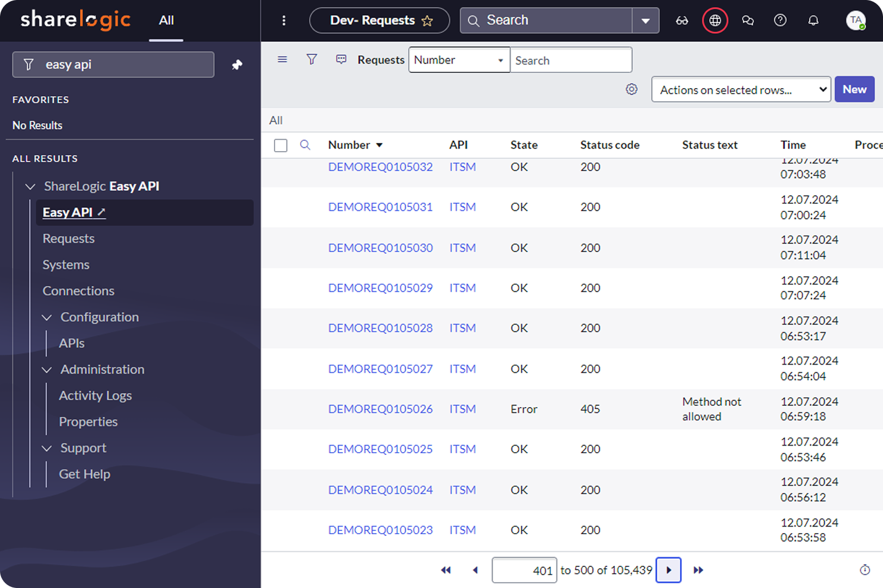This screenshot has height=588, width=883.
Task: Open Requests in navigator
Action: 69,239
